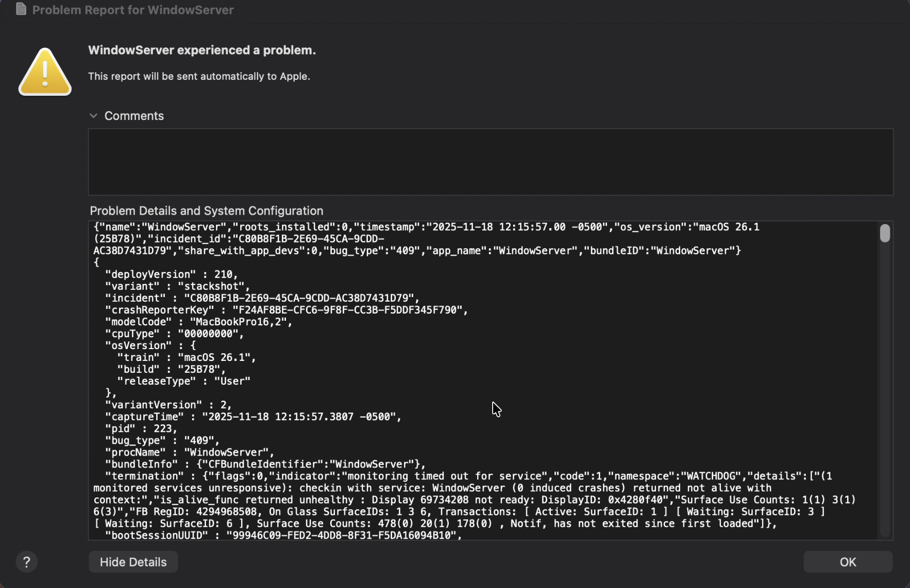Open help with the question mark button
This screenshot has height=588, width=910.
coord(27,562)
